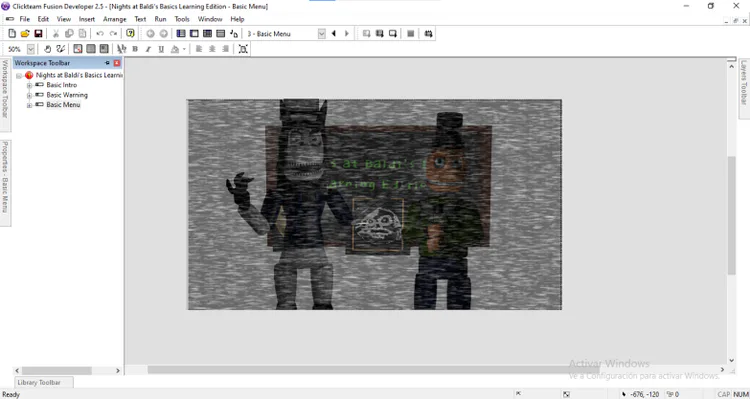Image resolution: width=750 pixels, height=399 pixels.
Task: Open a file with the folder icon
Action: pyautogui.click(x=25, y=33)
